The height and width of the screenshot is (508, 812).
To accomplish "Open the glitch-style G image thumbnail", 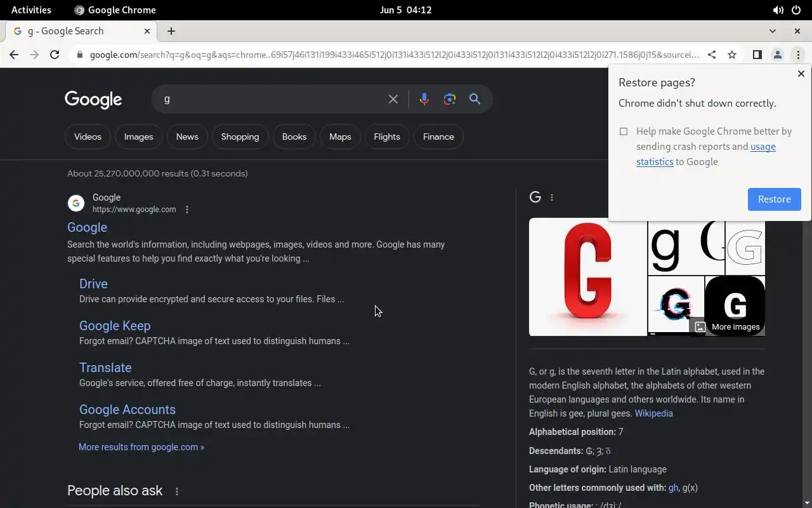I will tap(676, 305).
